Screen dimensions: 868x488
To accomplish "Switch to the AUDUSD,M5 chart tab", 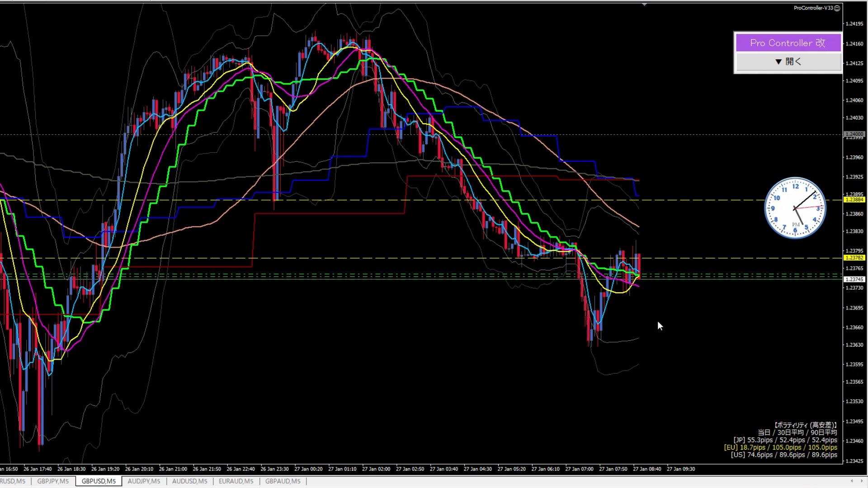I will (x=189, y=481).
